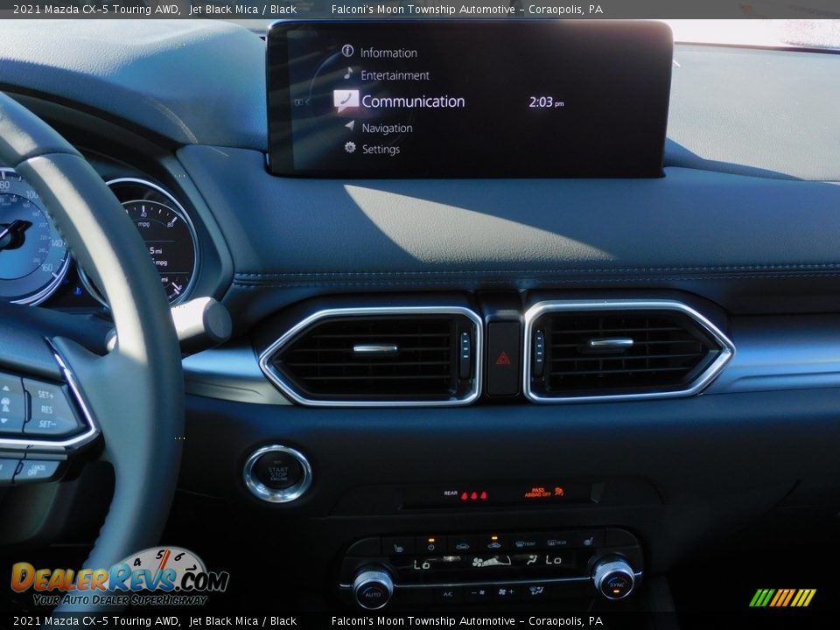840x630 pixels.
Task: Increase fan speed with fan plus button
Action: point(506,591)
